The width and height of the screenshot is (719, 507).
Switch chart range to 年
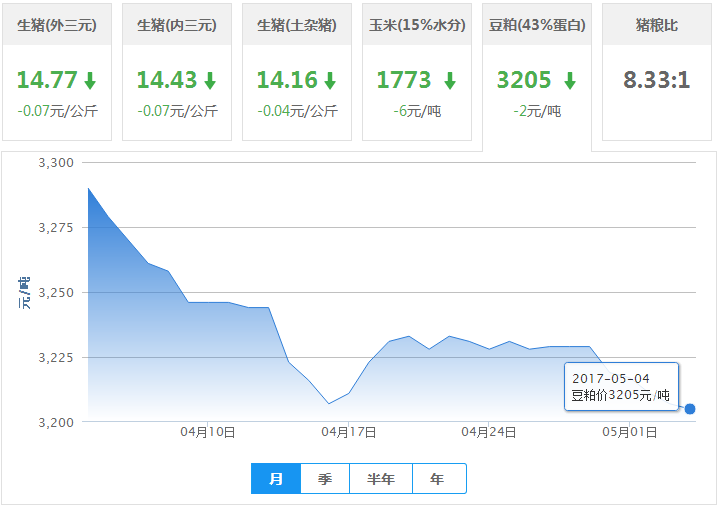[x=439, y=479]
